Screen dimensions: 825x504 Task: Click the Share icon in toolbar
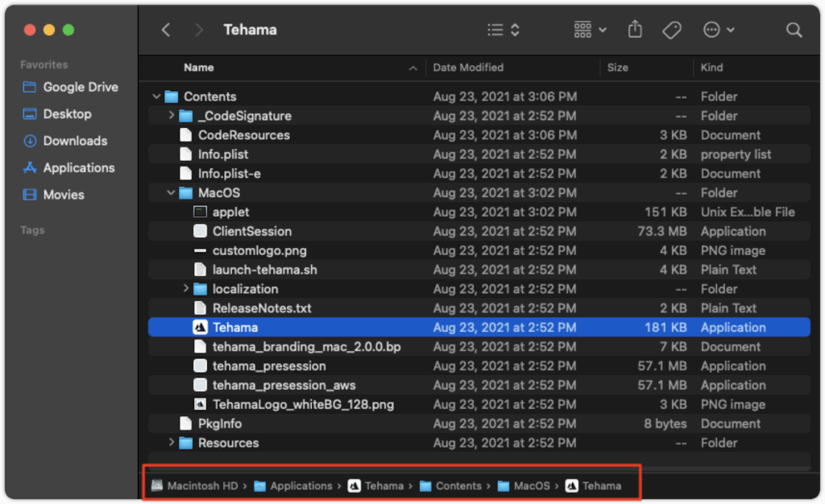tap(635, 30)
